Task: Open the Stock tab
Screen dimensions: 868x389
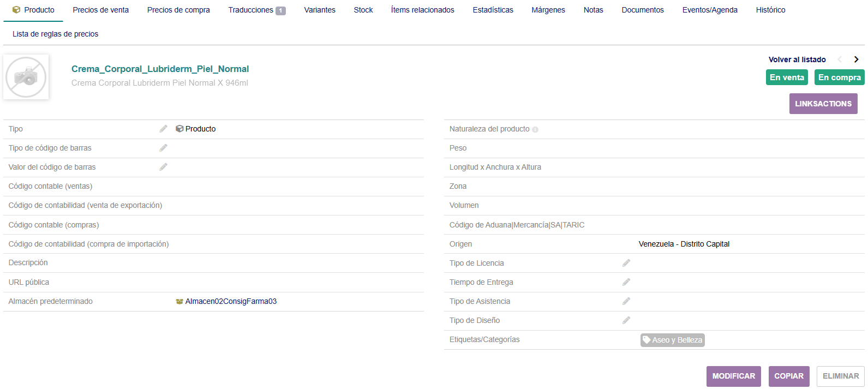Action: click(x=363, y=10)
